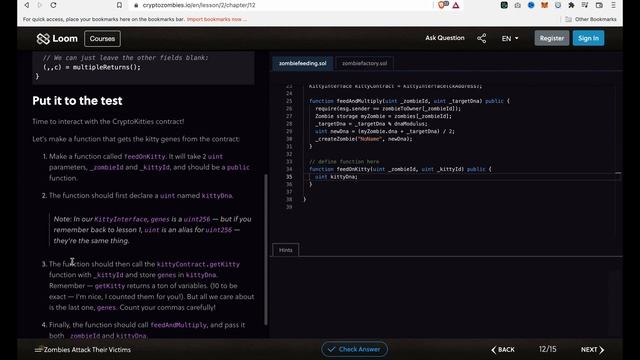Switch to zombiefeeding.sol tab
640x360 pixels.
click(303, 63)
